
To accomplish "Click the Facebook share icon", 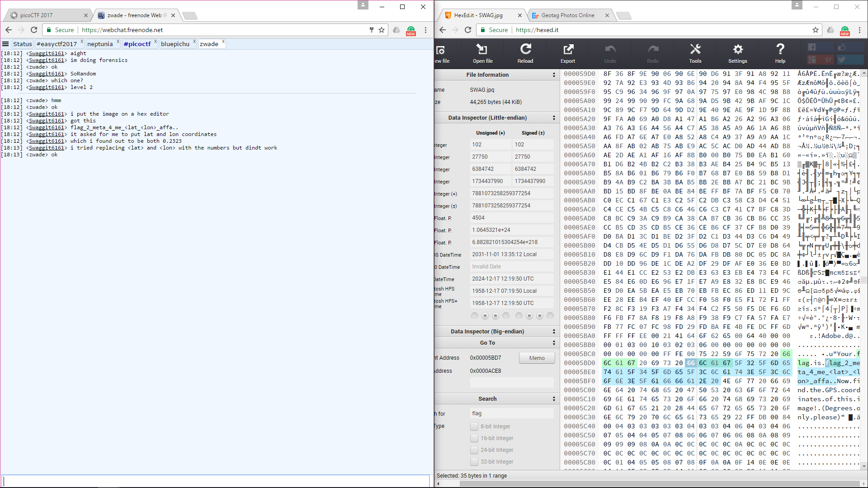I will point(812,47).
